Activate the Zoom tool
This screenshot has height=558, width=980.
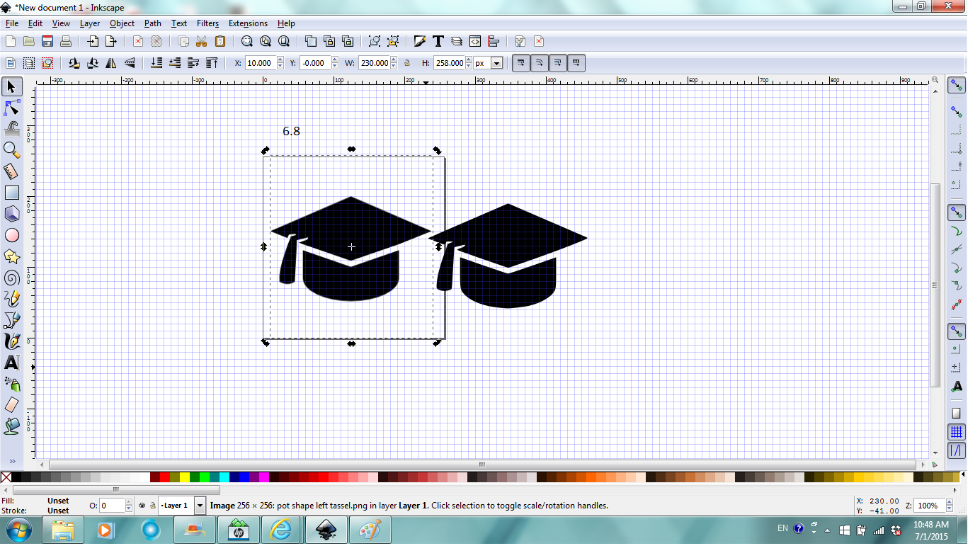[11, 150]
